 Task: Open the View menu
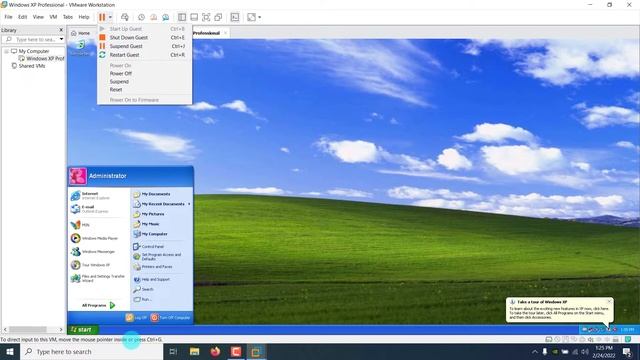click(x=38, y=17)
